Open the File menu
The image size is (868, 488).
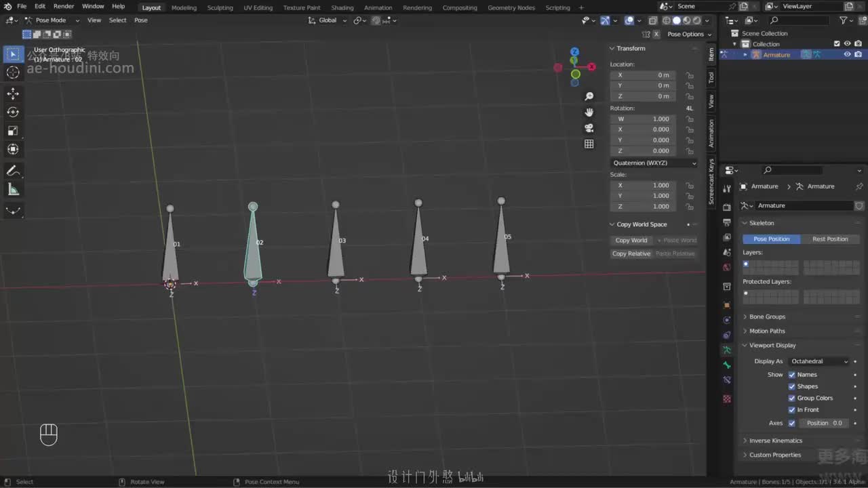click(22, 6)
